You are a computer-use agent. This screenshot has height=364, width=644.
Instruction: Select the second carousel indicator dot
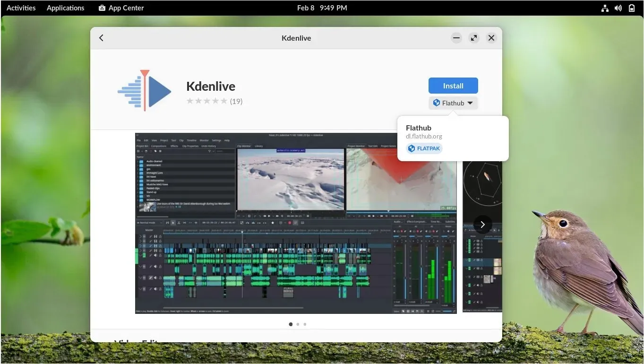[298, 324]
